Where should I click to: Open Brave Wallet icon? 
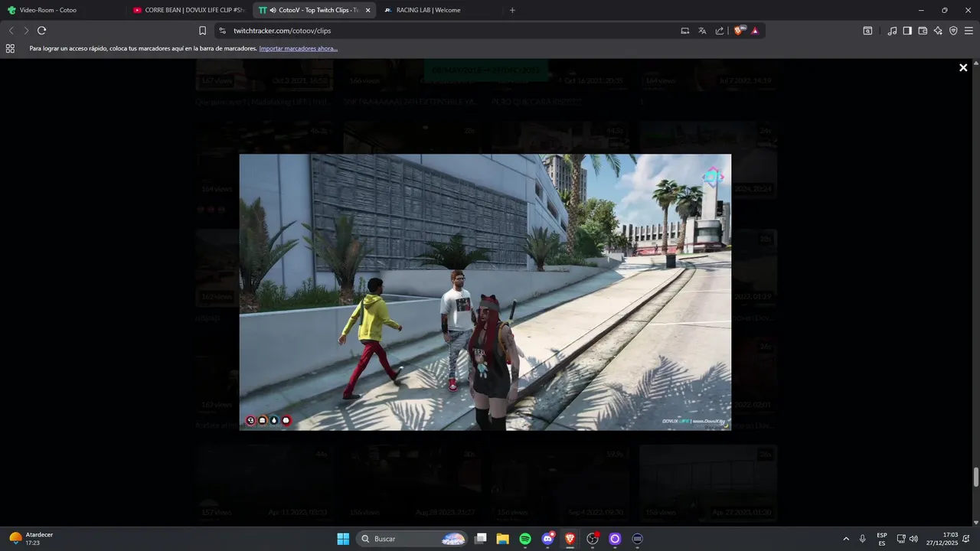923,31
